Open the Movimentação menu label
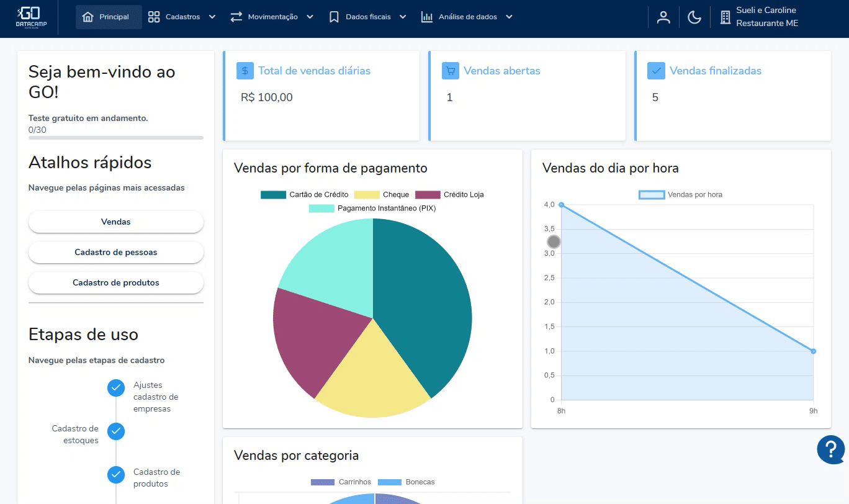Image resolution: width=849 pixels, height=504 pixels. tap(273, 17)
